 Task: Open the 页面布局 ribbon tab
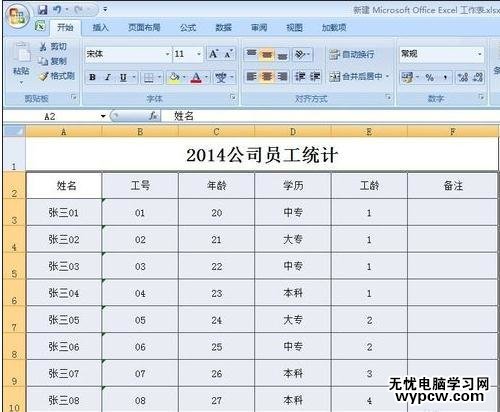coord(144,27)
